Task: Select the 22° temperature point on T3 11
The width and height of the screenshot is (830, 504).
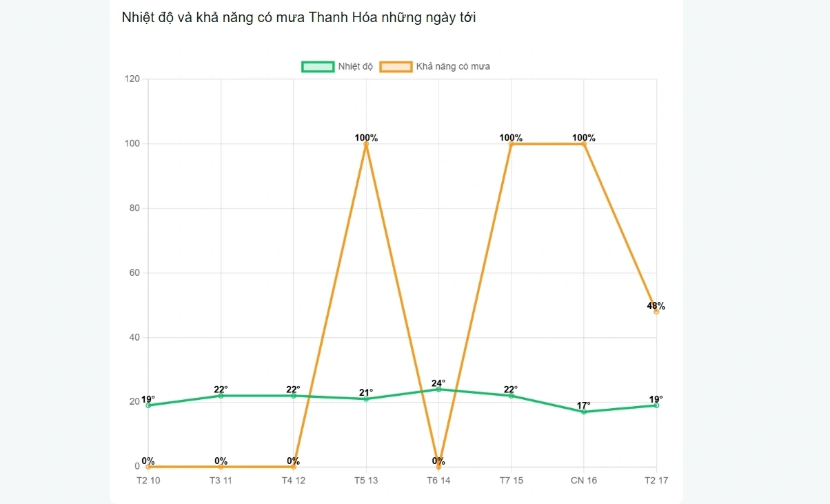Action: pos(221,396)
